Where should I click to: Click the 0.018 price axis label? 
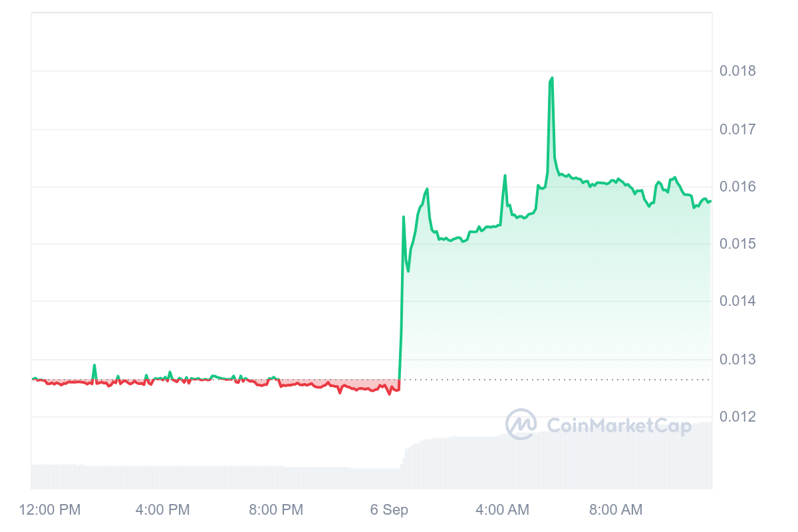click(737, 71)
